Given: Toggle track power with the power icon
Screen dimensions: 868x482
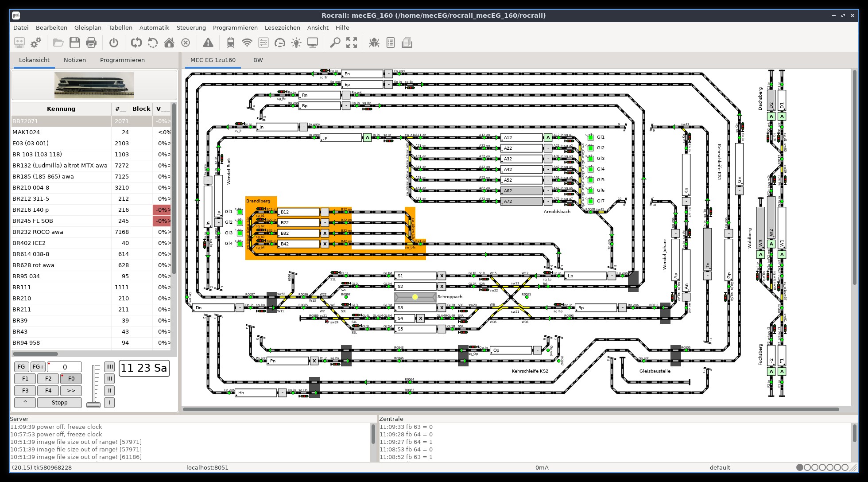Looking at the screenshot, I should 114,43.
